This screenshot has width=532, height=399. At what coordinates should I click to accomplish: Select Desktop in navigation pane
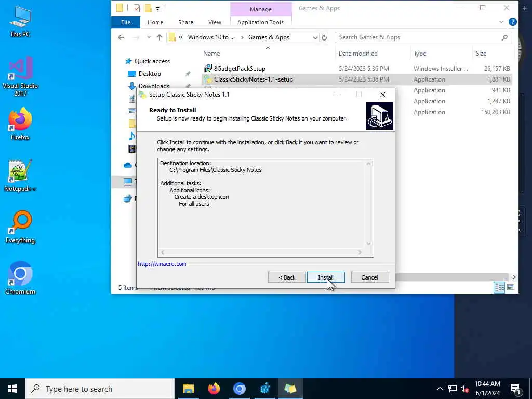click(150, 74)
